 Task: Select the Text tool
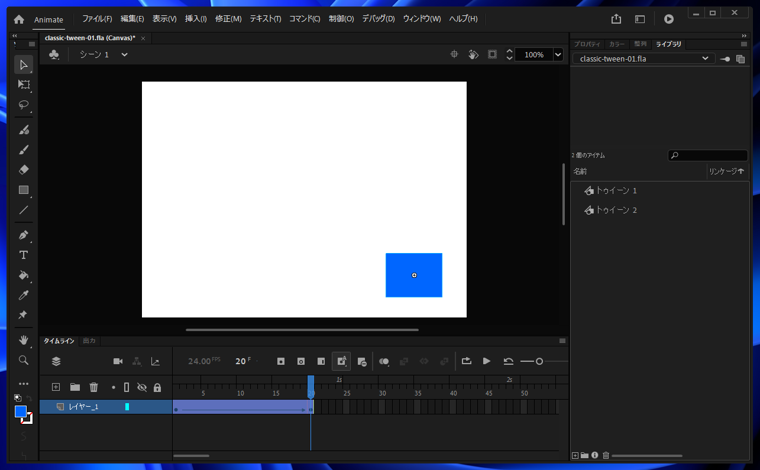pyautogui.click(x=23, y=255)
